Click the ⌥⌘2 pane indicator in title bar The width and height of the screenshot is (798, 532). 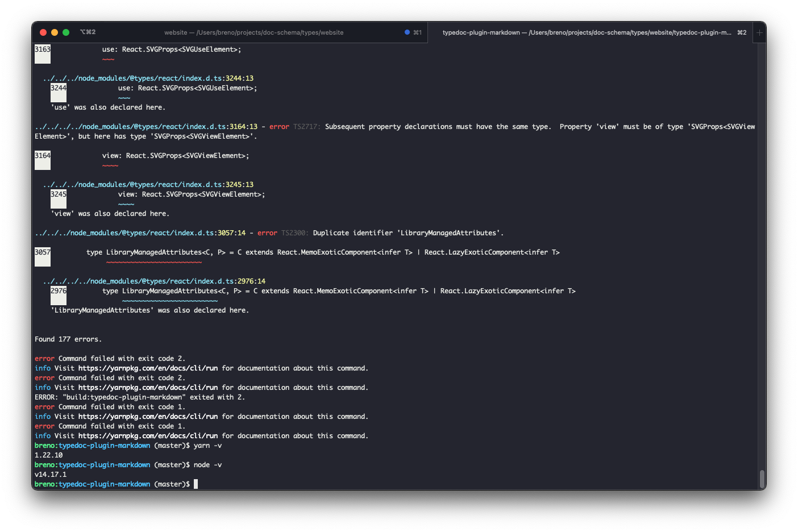pyautogui.click(x=88, y=32)
